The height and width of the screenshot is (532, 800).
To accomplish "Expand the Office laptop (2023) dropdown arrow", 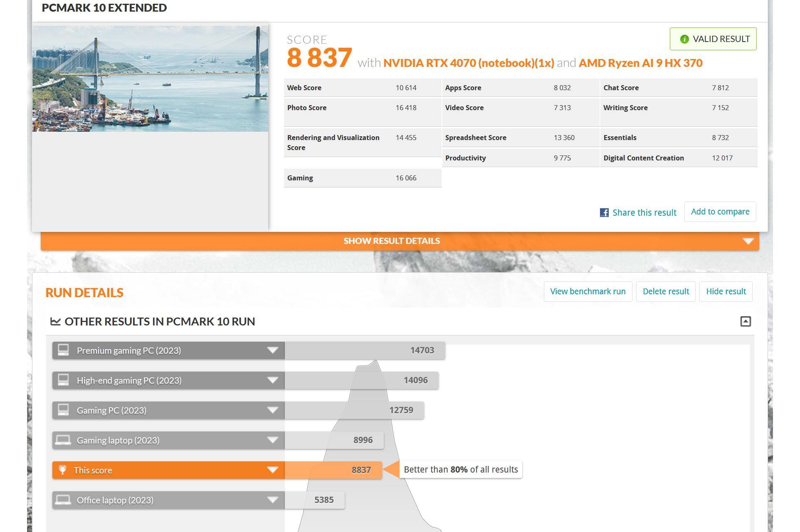I will pos(273,500).
